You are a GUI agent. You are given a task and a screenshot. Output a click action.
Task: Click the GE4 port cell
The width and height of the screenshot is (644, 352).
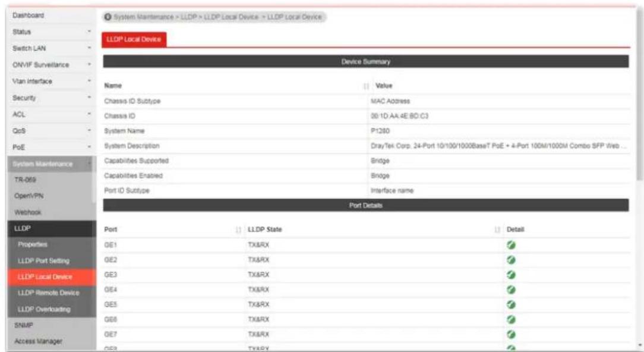(111, 290)
